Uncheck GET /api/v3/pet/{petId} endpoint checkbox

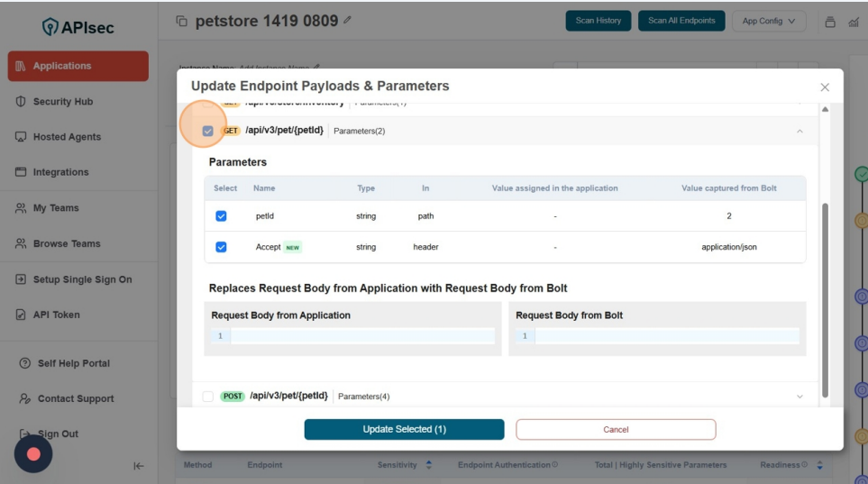pos(207,131)
